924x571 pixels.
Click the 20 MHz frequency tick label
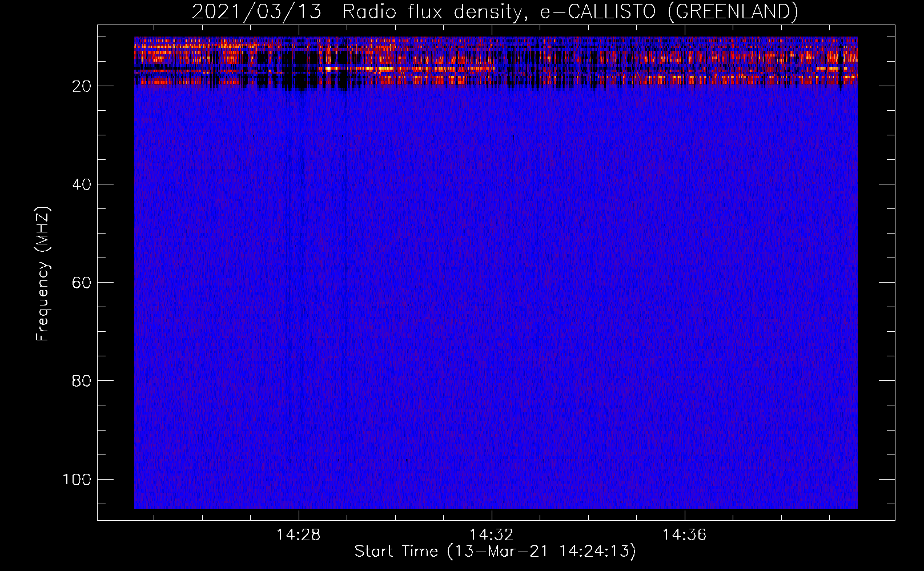click(x=82, y=86)
